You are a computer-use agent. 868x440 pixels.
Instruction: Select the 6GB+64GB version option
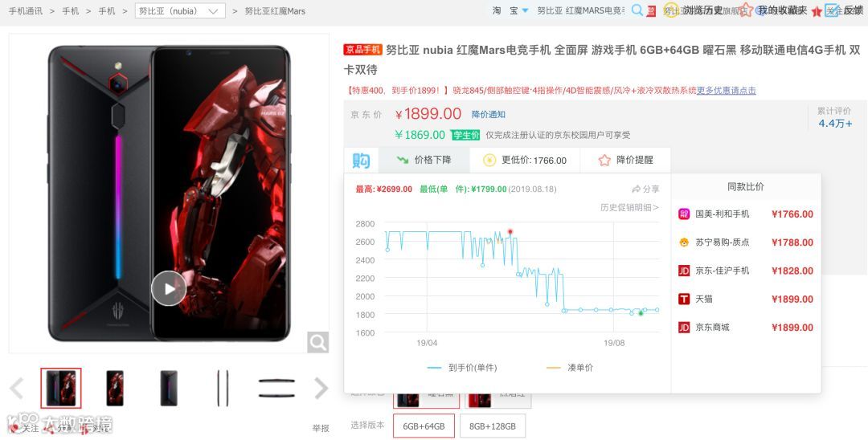tap(424, 426)
